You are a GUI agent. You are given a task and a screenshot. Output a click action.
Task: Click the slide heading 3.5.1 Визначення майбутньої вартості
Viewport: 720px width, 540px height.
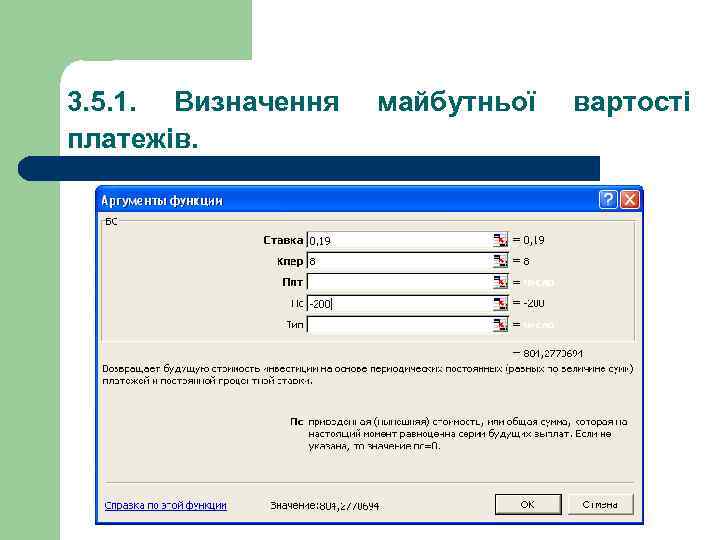point(378,119)
